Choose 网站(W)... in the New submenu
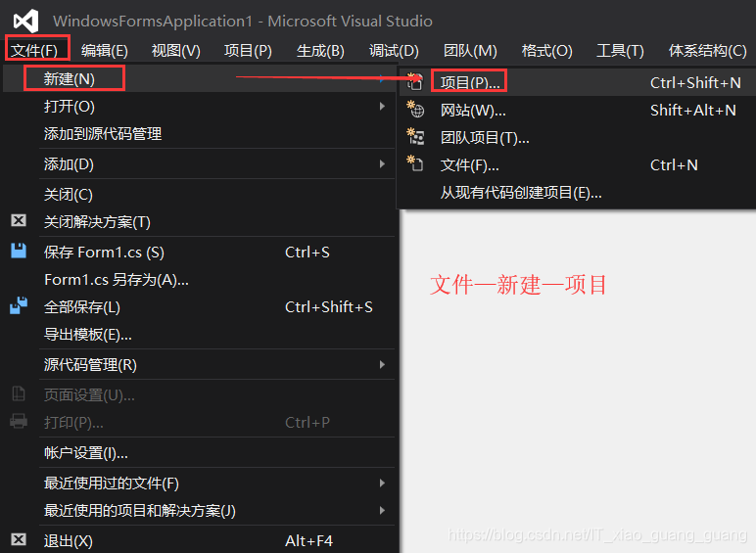This screenshot has width=756, height=553. tap(577, 110)
